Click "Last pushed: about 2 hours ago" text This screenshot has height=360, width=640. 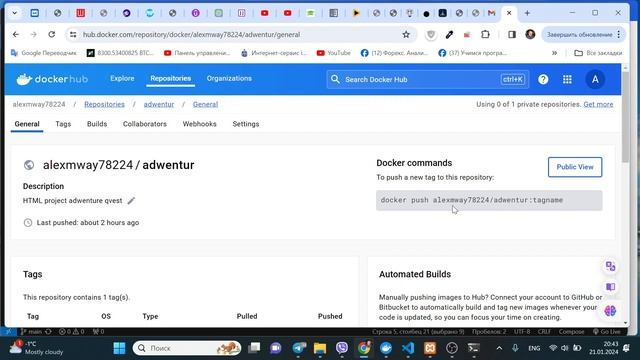coord(88,223)
